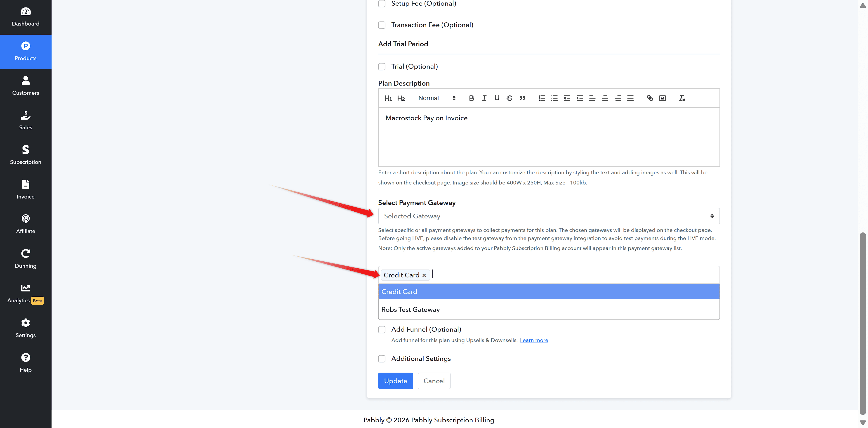Viewport: 868px width, 428px height.
Task: Apply Heading 1 format in editor
Action: point(388,98)
